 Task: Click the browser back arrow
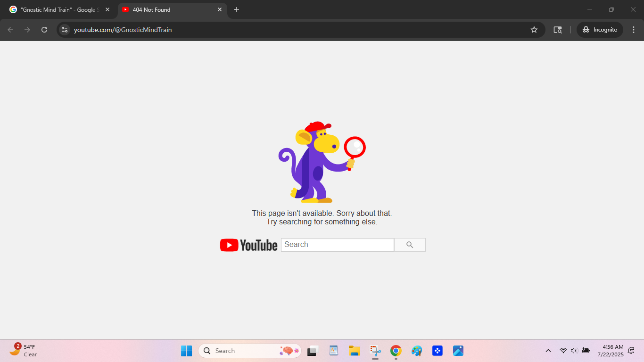10,30
